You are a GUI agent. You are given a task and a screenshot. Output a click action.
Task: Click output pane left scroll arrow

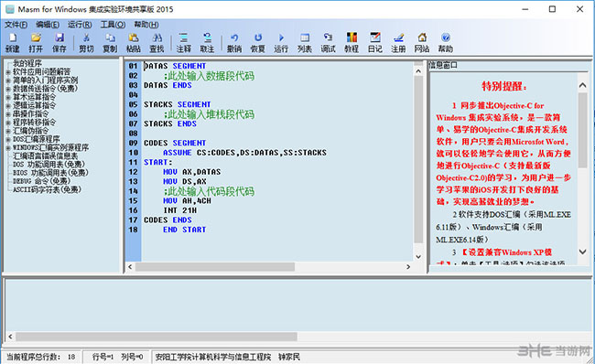point(10,337)
